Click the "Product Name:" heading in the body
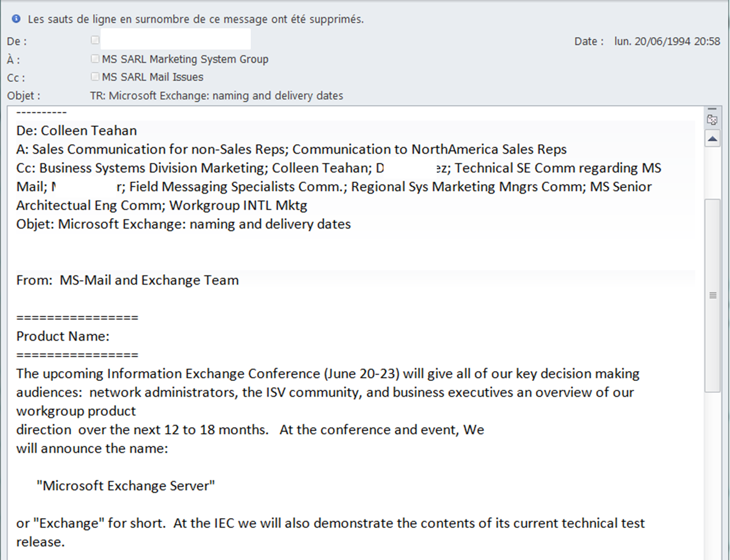The height and width of the screenshot is (560, 730). point(63,336)
